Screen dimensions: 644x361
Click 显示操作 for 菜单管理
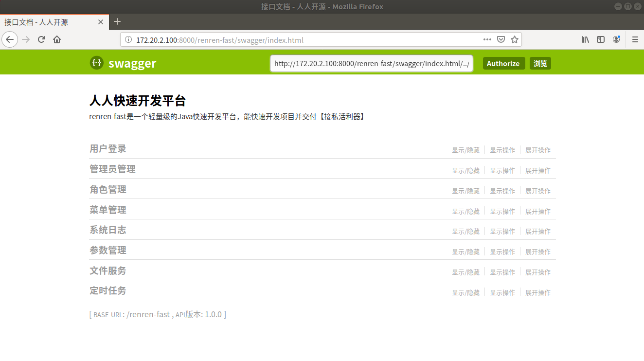[x=502, y=212]
